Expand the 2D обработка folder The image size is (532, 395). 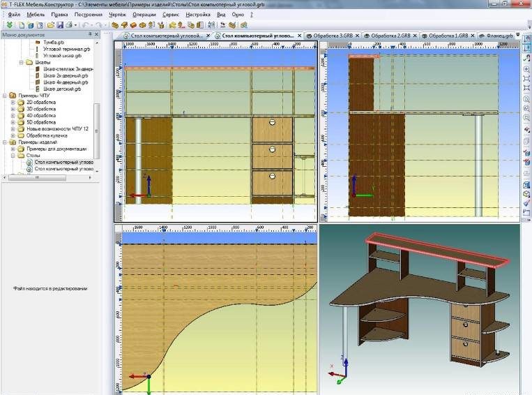[x=13, y=102]
